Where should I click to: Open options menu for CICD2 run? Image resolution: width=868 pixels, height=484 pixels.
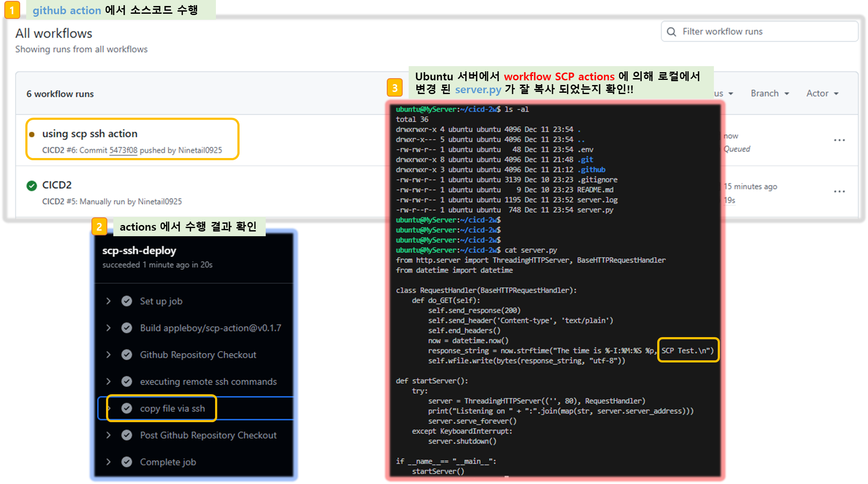pyautogui.click(x=839, y=192)
